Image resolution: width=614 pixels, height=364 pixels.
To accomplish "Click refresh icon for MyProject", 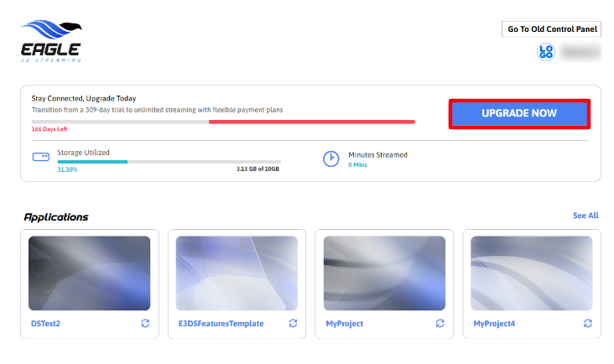I will coord(440,323).
